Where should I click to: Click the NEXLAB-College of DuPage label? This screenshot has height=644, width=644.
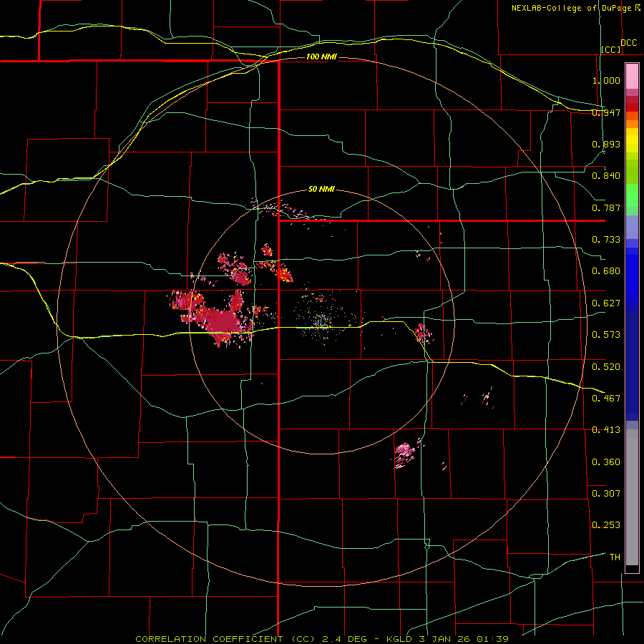tap(572, 8)
